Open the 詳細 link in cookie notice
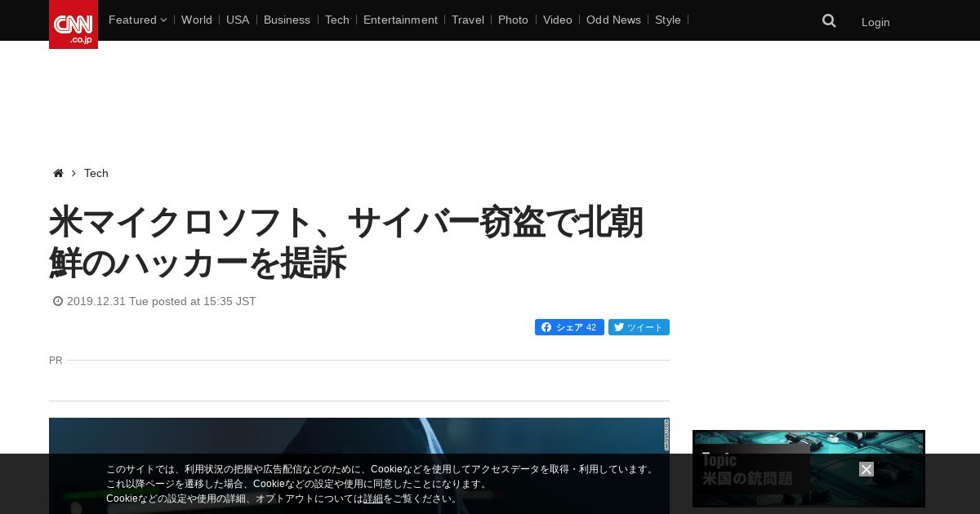This screenshot has width=980, height=514. (x=373, y=498)
